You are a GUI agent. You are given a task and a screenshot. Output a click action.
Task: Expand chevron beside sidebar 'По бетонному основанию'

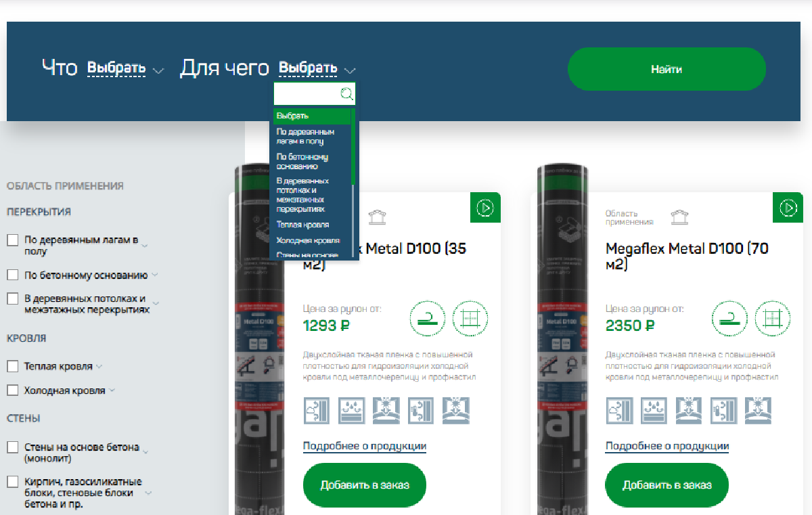point(154,275)
